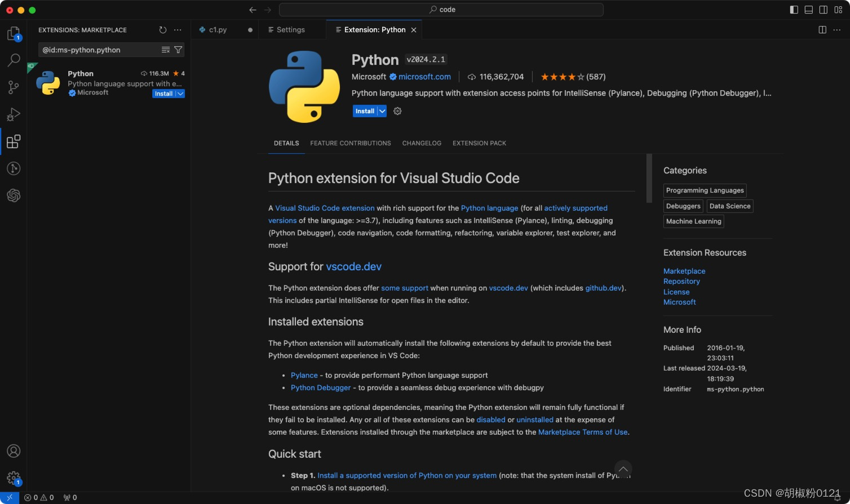Click the star rating (587)

pyautogui.click(x=573, y=77)
